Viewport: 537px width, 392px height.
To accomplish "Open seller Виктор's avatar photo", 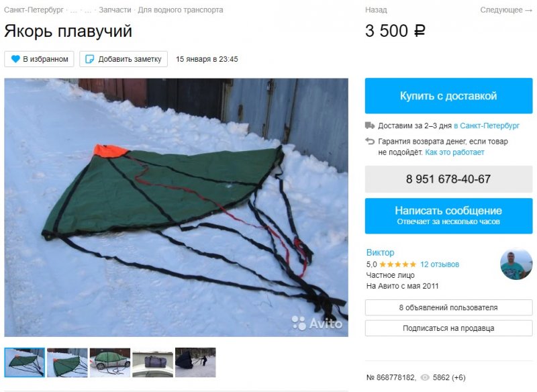I will coord(516,264).
